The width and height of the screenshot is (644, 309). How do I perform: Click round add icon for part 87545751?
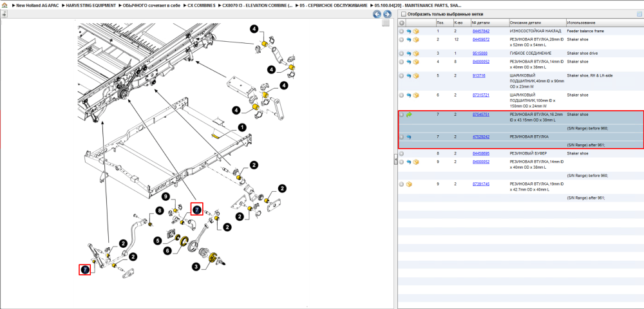click(x=402, y=115)
